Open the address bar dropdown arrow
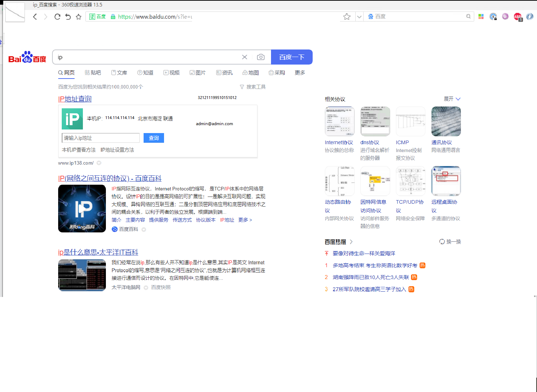This screenshot has height=392, width=537. [x=359, y=16]
